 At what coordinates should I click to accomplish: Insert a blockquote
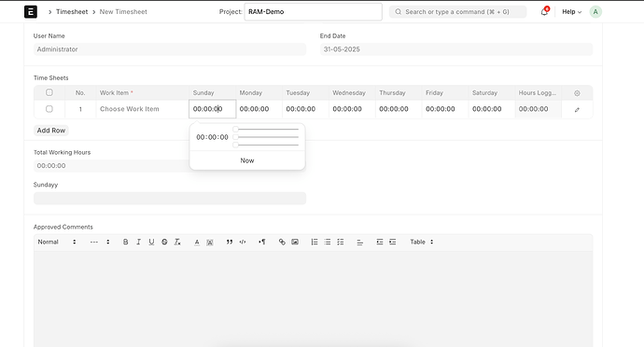(230, 242)
